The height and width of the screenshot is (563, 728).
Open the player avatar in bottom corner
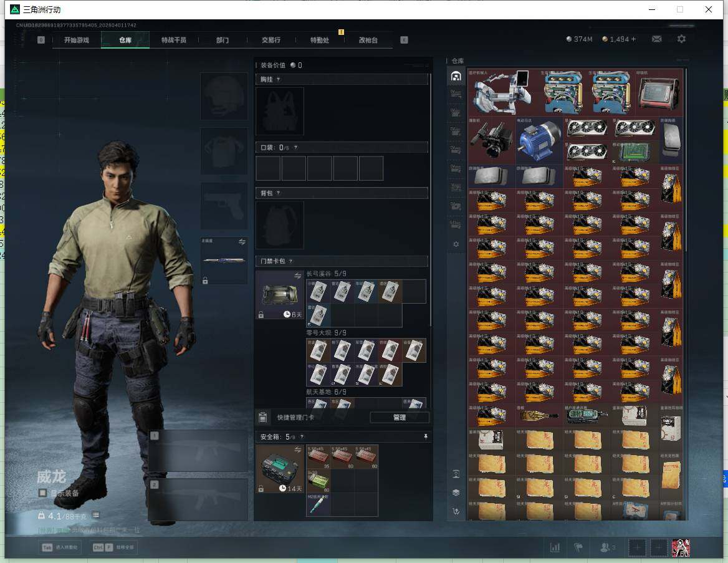click(x=681, y=547)
